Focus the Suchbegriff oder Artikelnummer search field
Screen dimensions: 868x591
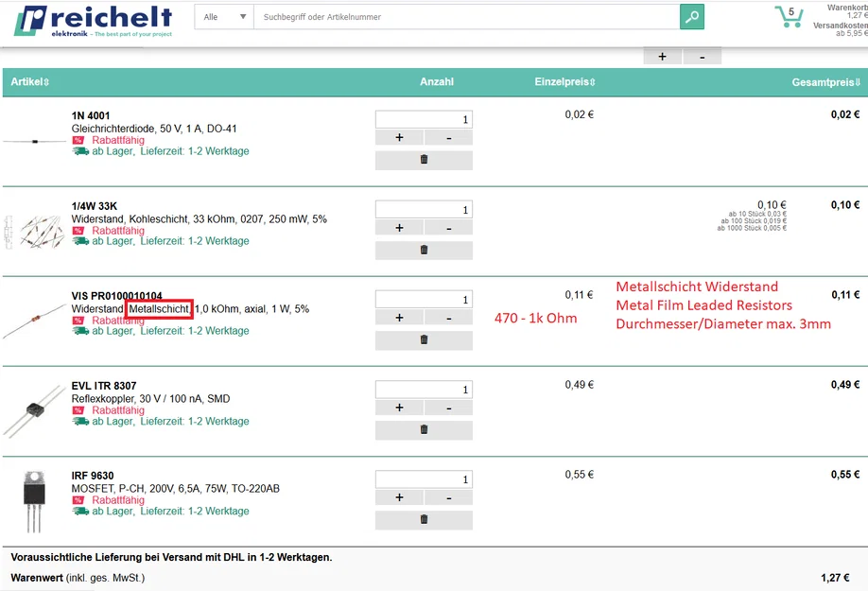(x=467, y=17)
